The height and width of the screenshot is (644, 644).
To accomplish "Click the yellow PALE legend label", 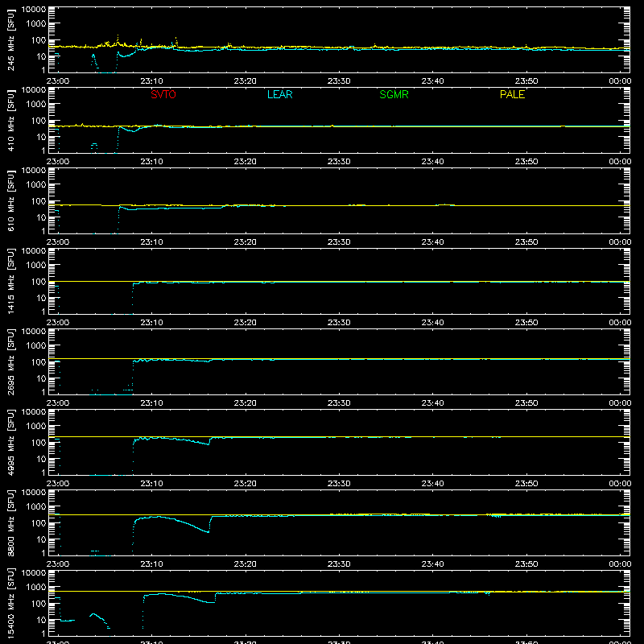I will tap(512, 94).
